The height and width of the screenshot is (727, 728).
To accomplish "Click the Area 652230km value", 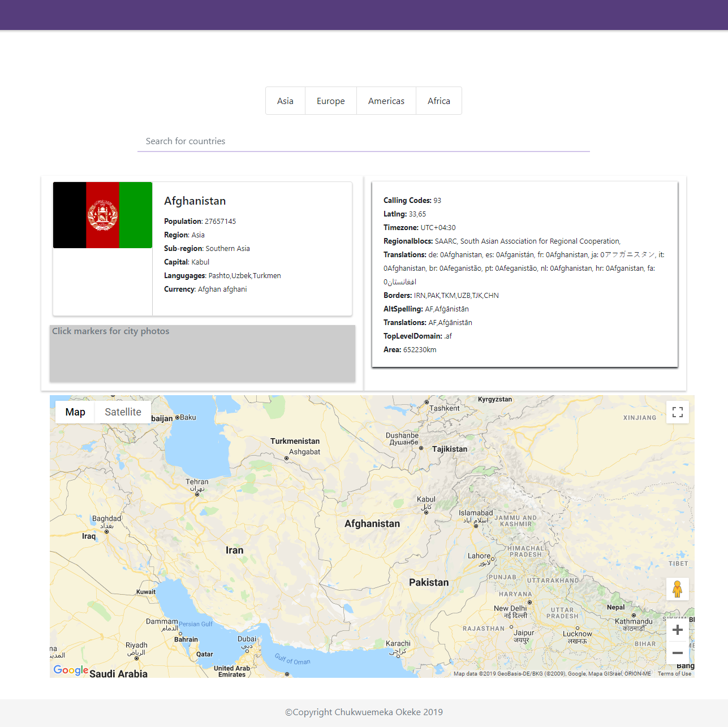I will [420, 349].
